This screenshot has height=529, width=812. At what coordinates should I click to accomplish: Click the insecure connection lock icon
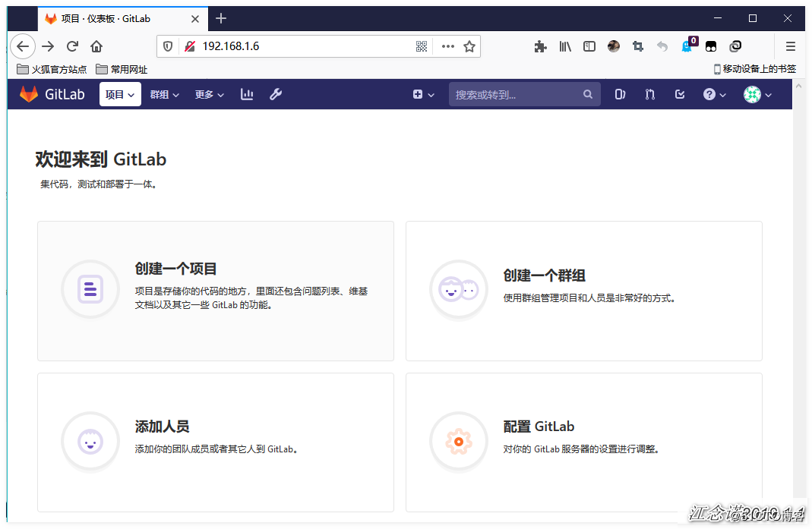(x=190, y=46)
